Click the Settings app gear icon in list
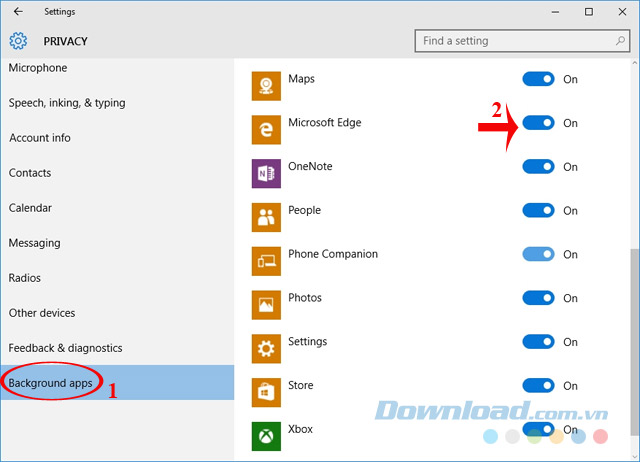The image size is (640, 462). 266,349
